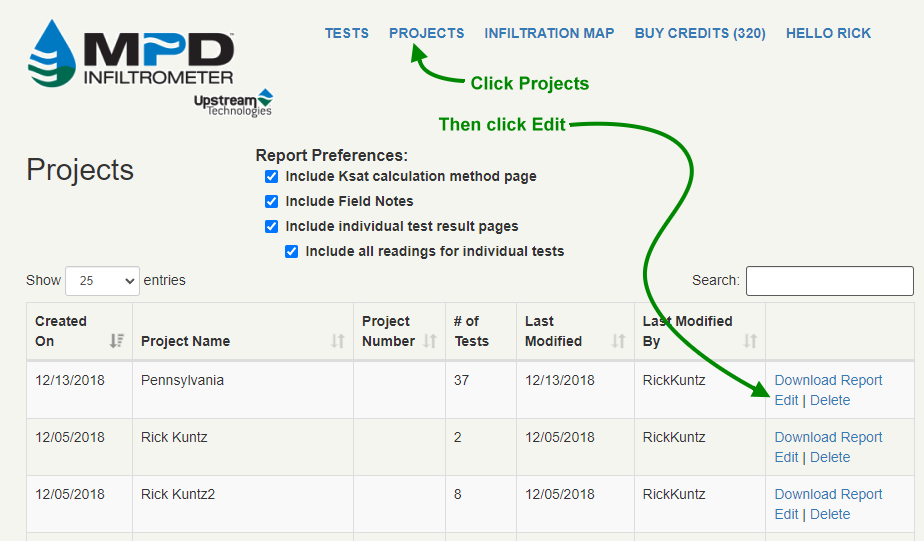
Task: Click the Search input field
Action: point(829,281)
